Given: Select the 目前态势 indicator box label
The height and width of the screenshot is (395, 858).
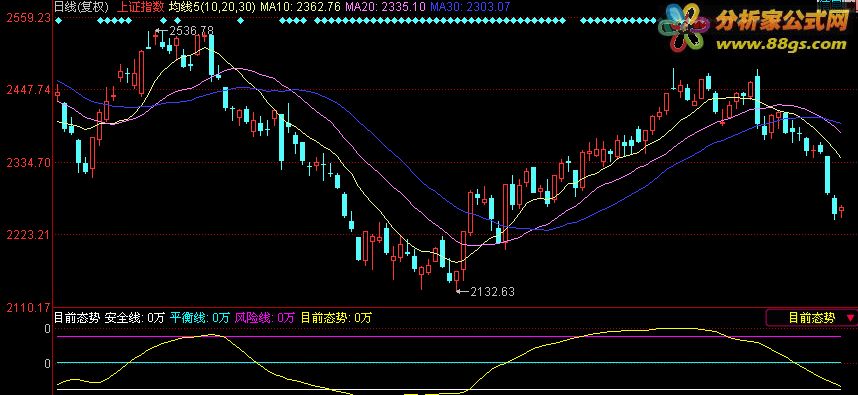Looking at the screenshot, I should point(811,317).
